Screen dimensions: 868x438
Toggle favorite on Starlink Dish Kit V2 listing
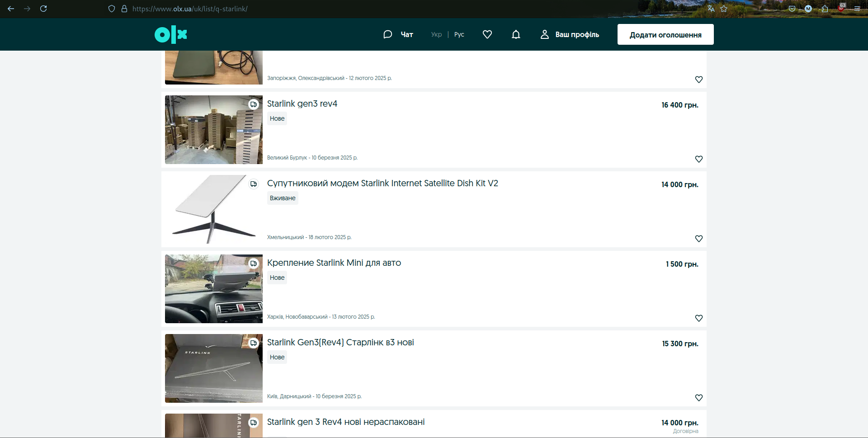[x=698, y=239]
